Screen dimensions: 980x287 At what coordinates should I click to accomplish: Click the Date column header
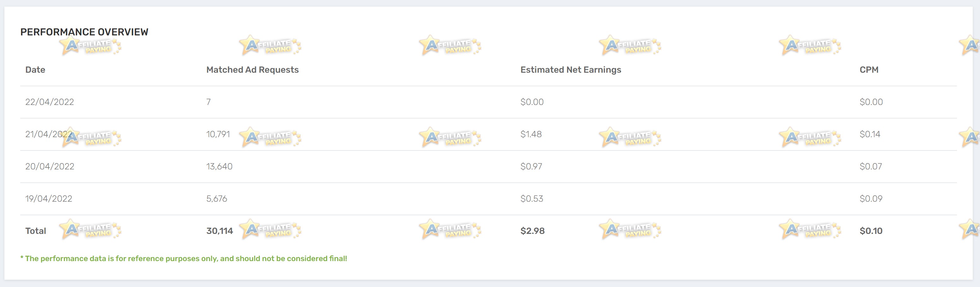(x=35, y=70)
